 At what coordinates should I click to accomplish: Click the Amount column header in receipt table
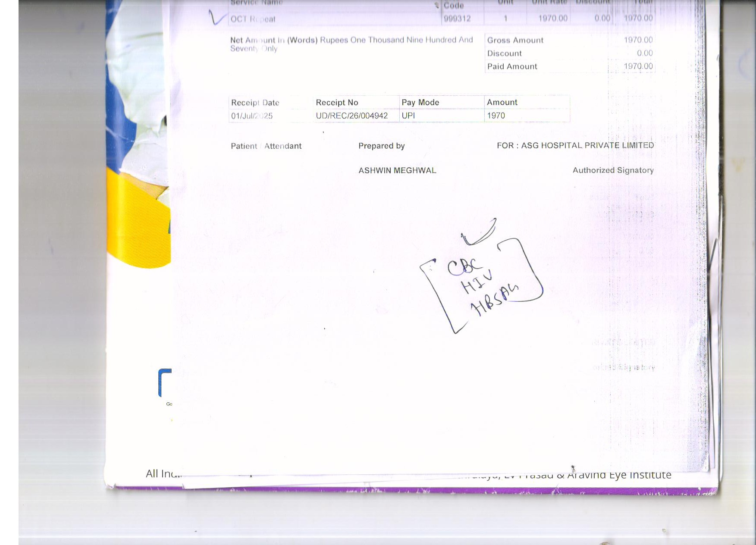click(x=502, y=102)
